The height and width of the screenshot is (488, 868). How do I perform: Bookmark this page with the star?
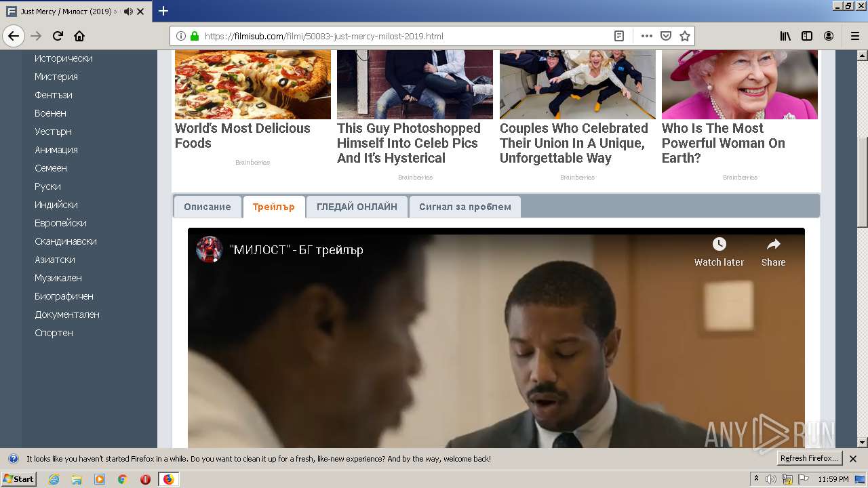tap(685, 36)
